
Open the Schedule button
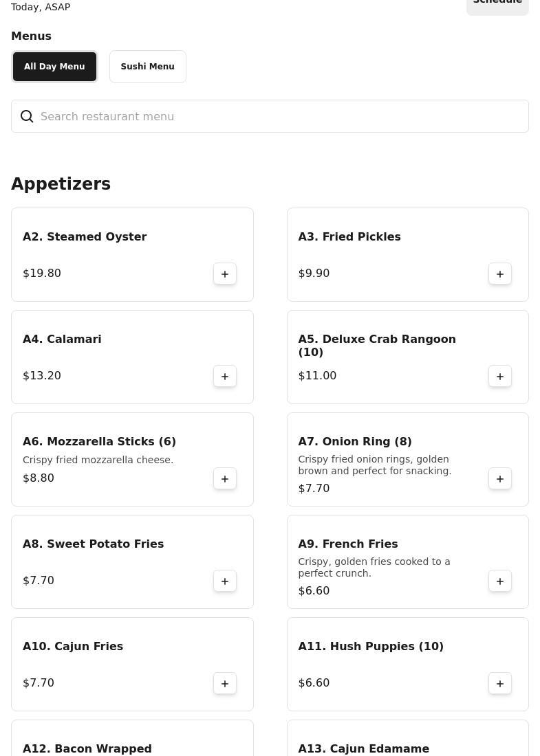[497, 3]
